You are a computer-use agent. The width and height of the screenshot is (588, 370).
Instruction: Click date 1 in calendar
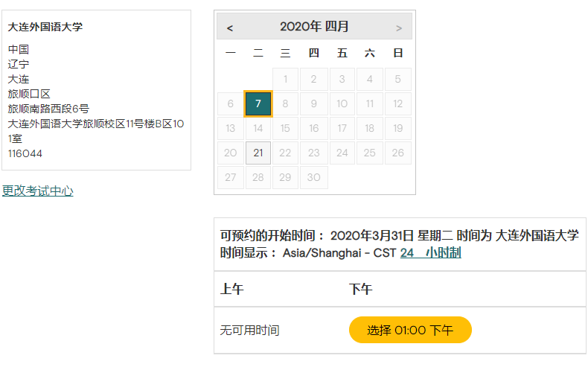coord(285,79)
